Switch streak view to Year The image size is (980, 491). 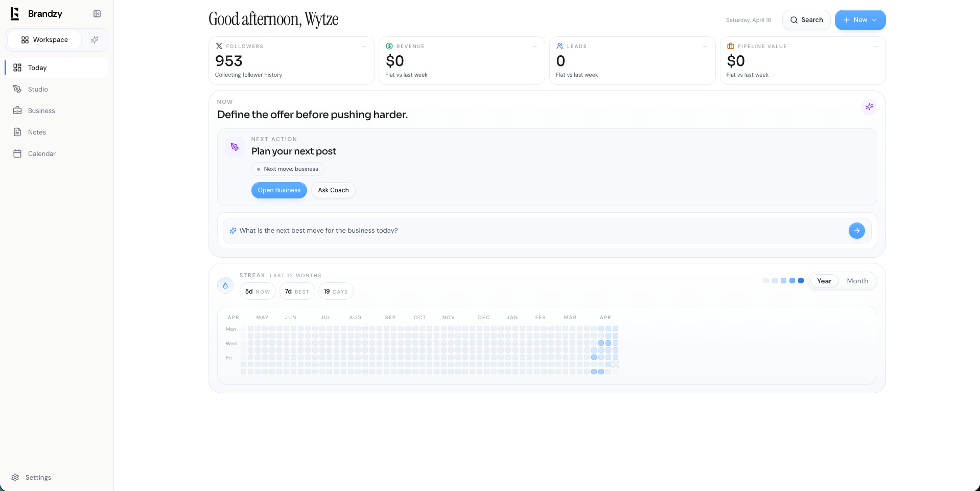point(824,281)
